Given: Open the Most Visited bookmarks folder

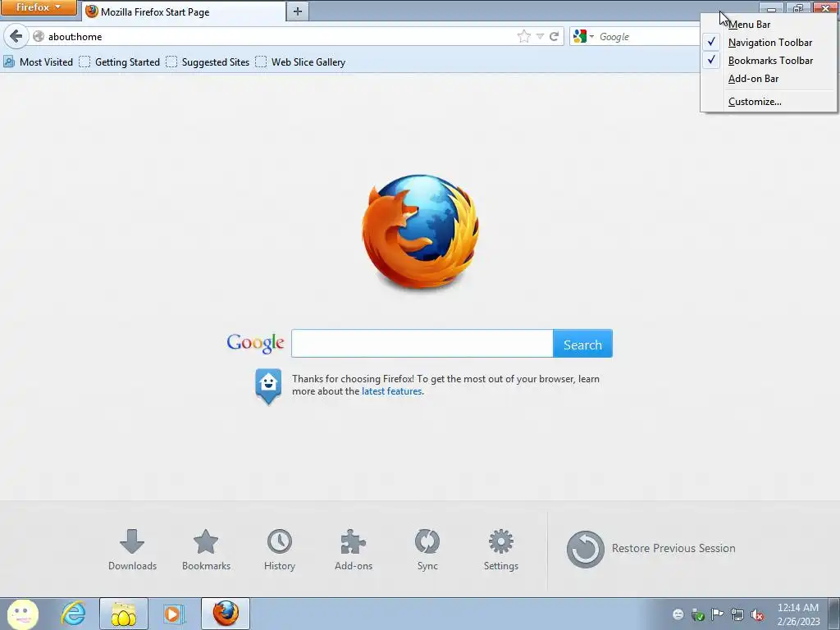Looking at the screenshot, I should 38,62.
